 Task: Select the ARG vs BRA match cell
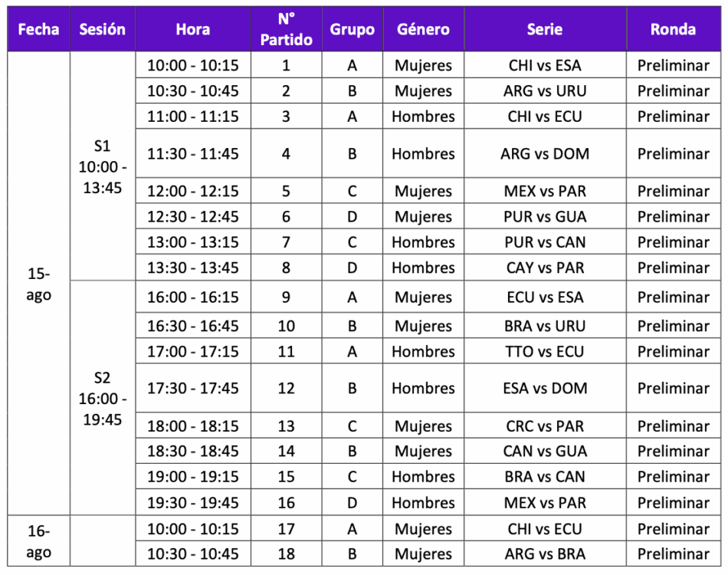click(x=544, y=554)
